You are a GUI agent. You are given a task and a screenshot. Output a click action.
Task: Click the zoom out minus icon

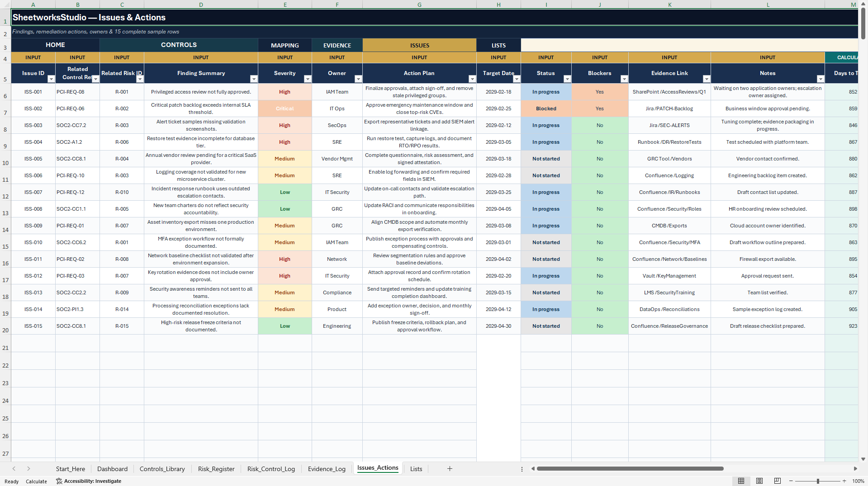pyautogui.click(x=791, y=481)
